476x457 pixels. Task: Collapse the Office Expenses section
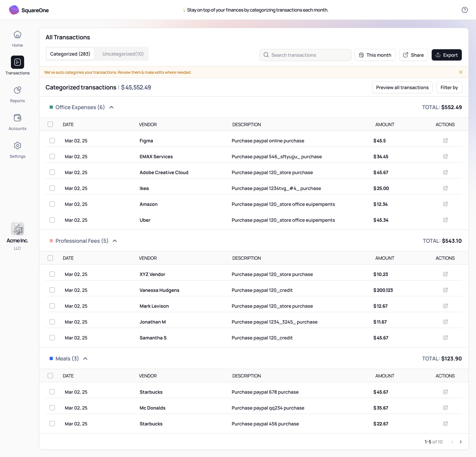point(111,107)
